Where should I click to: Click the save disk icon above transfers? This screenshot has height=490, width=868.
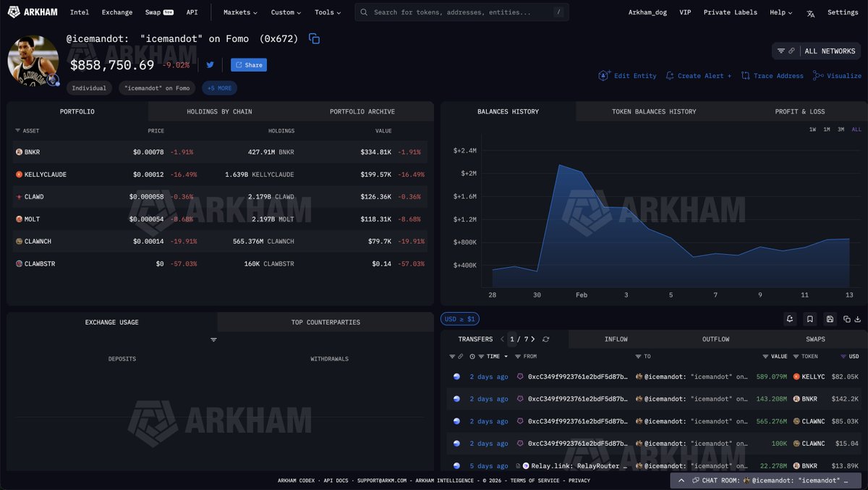pyautogui.click(x=830, y=319)
